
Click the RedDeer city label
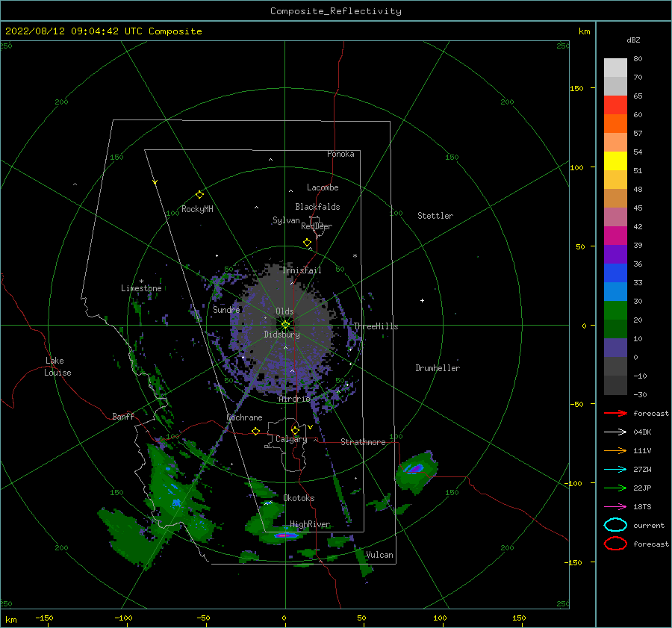tap(317, 226)
